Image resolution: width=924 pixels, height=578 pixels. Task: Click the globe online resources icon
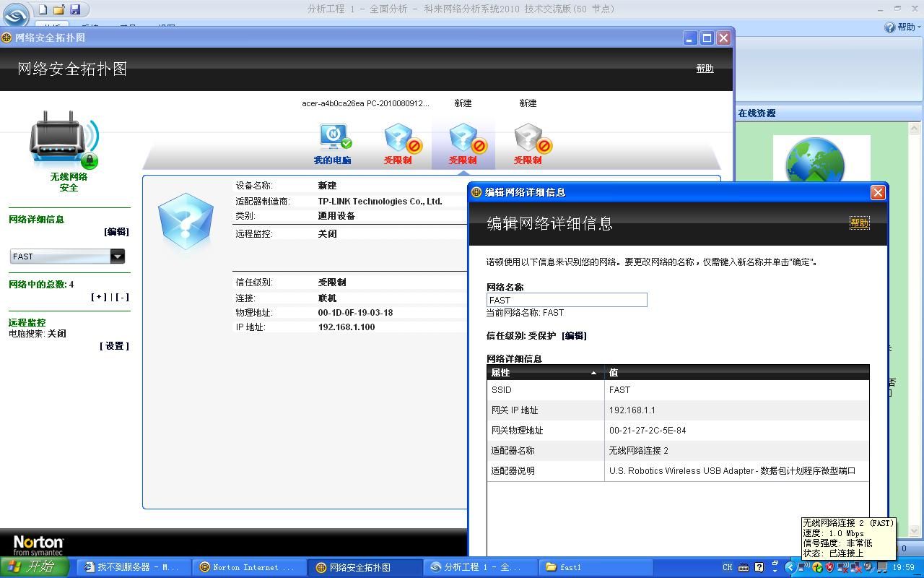[x=814, y=162]
